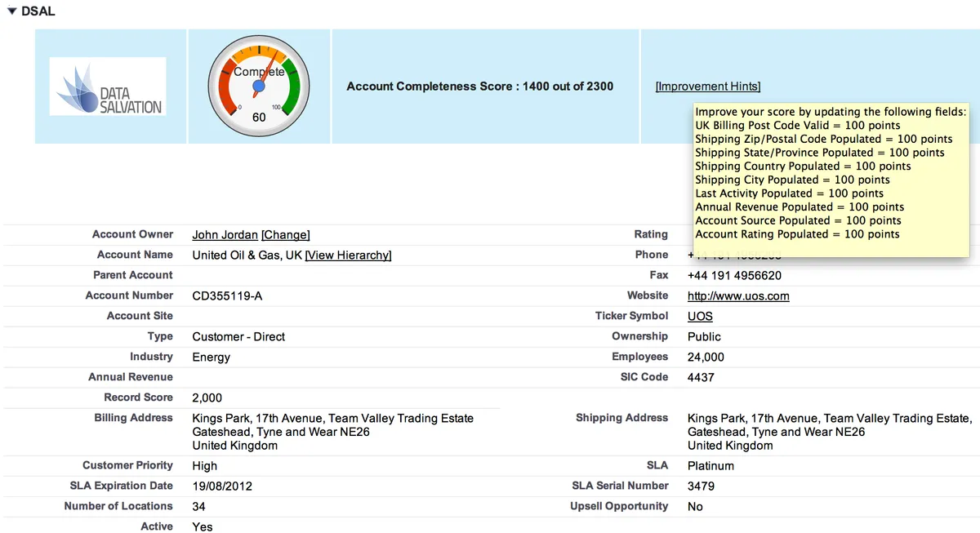This screenshot has height=533, width=980.
Task: Click the Customer Priority value High
Action: [x=205, y=466]
